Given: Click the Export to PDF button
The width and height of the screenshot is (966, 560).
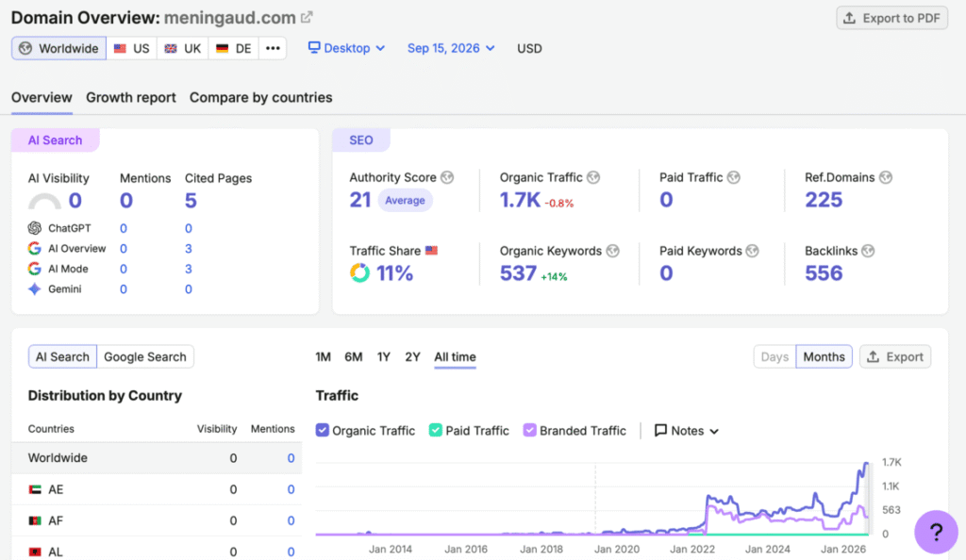Looking at the screenshot, I should 891,19.
